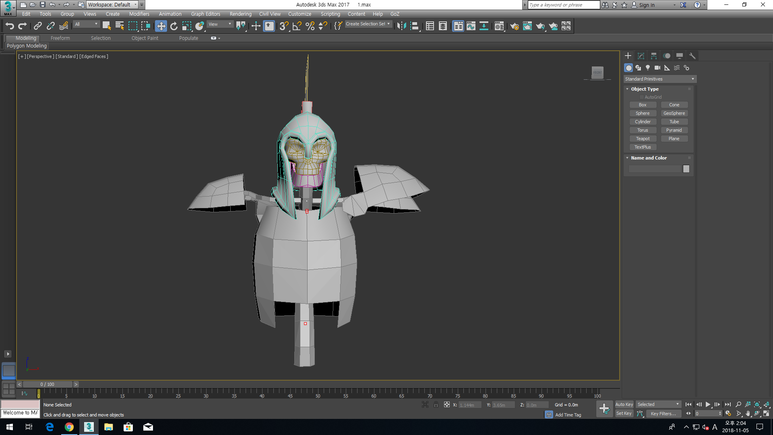This screenshot has width=773, height=435.
Task: Click the Undo arrow icon
Action: (10, 26)
